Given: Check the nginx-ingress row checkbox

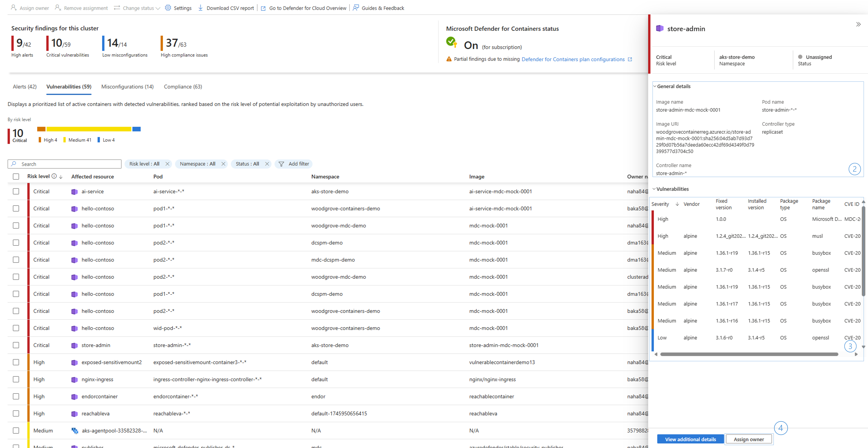Looking at the screenshot, I should click(x=16, y=379).
